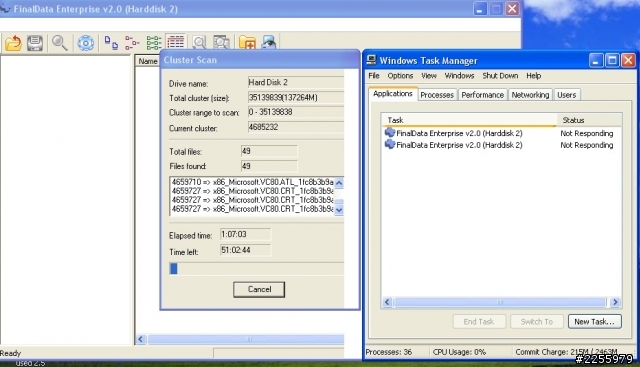Click the Open folder toolbar icon
The height and width of the screenshot is (367, 640).
click(13, 43)
